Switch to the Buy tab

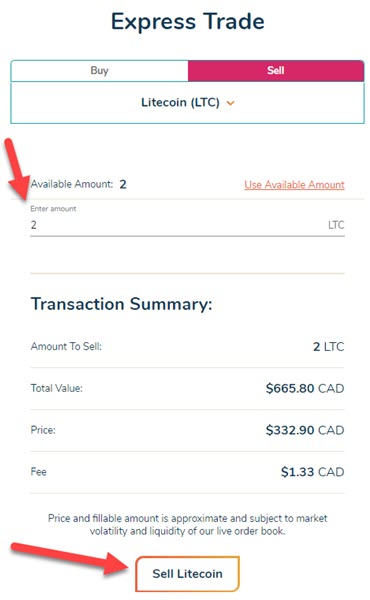(99, 71)
